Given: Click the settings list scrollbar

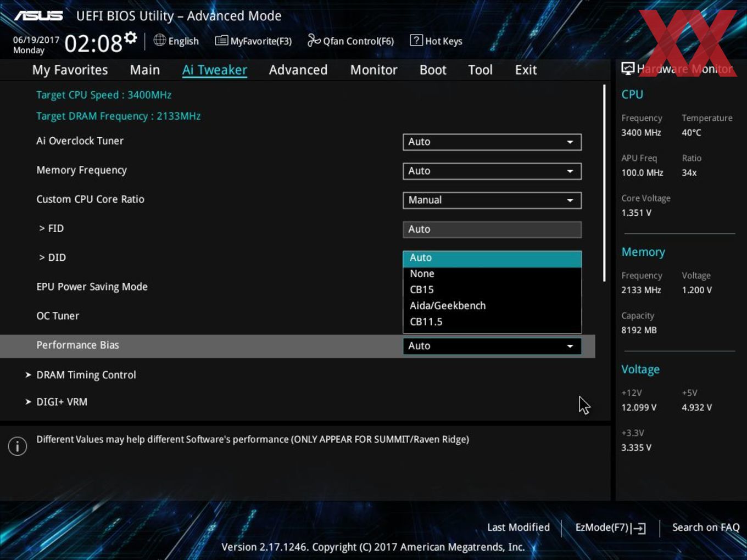Looking at the screenshot, I should click(604, 183).
